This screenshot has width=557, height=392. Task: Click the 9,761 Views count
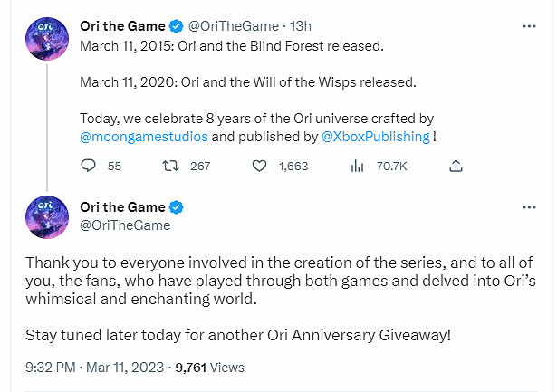click(x=210, y=368)
